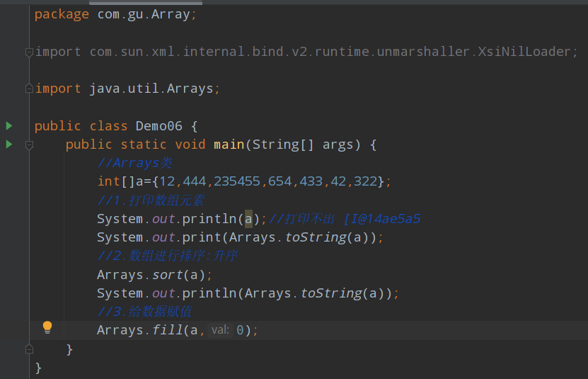The width and height of the screenshot is (588, 379).
Task: Click the fill method call
Action: (x=167, y=330)
